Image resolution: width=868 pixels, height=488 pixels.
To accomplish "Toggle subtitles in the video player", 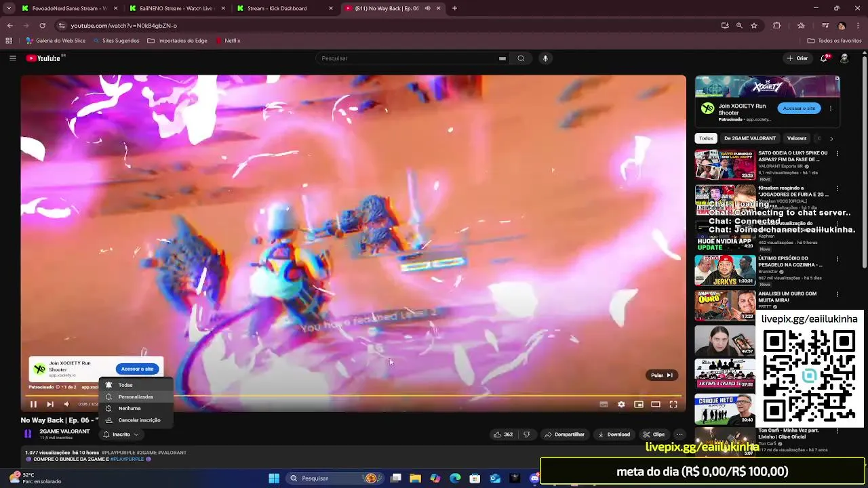I will (x=604, y=404).
